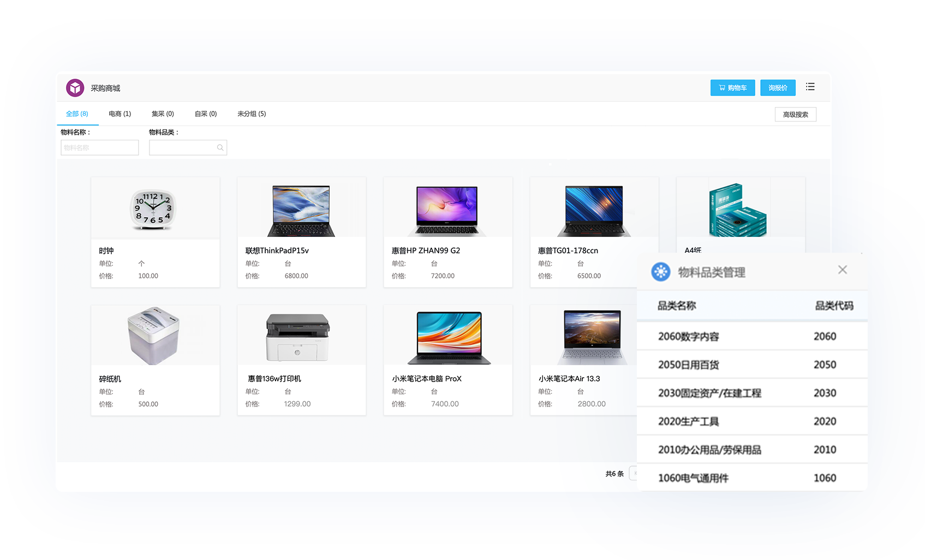
Task: Open 高级搜索 advanced search
Action: [795, 115]
